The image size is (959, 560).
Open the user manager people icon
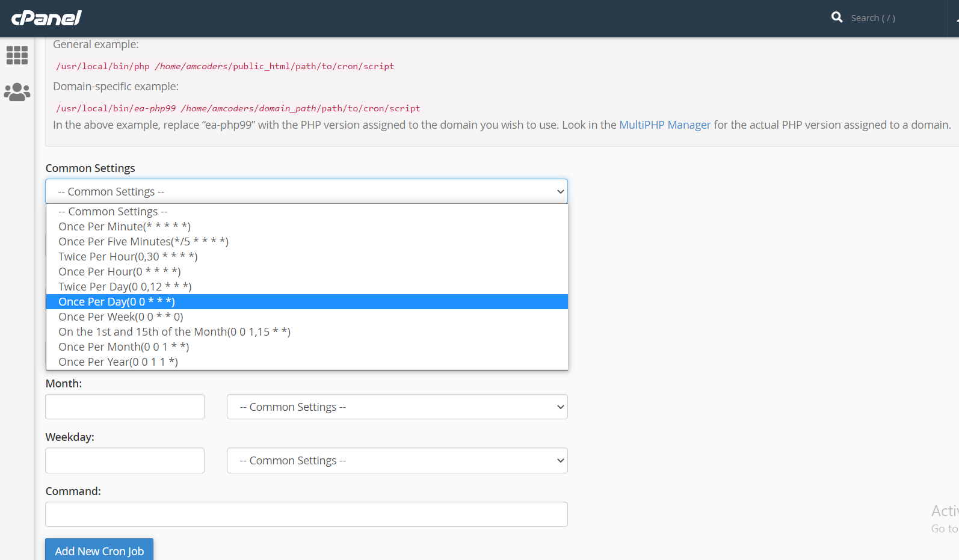(17, 92)
